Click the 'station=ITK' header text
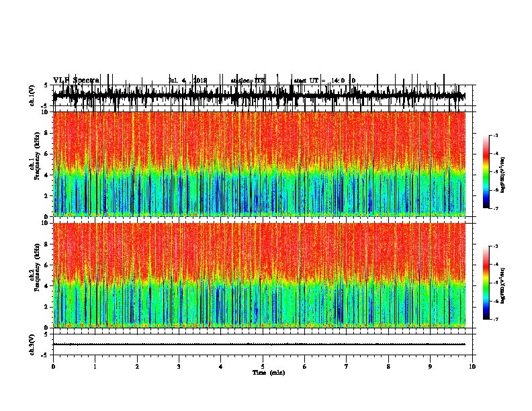 (248, 81)
